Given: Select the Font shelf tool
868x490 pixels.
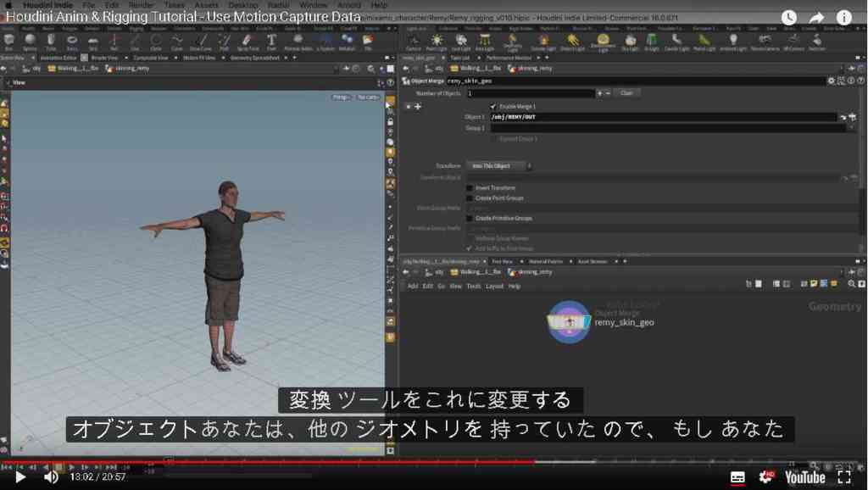Looking at the screenshot, I should click(x=271, y=42).
